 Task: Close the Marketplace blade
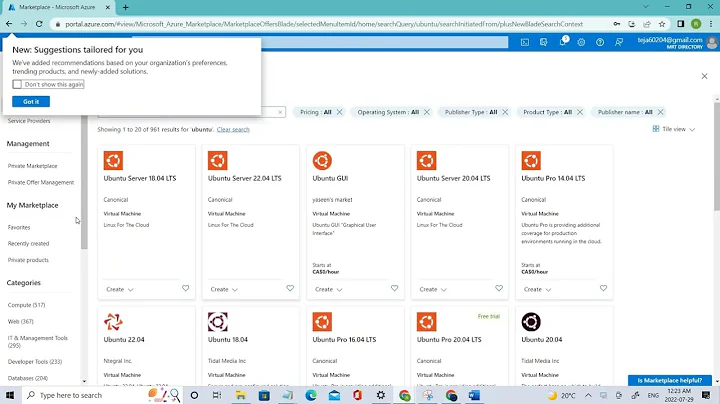click(x=704, y=76)
